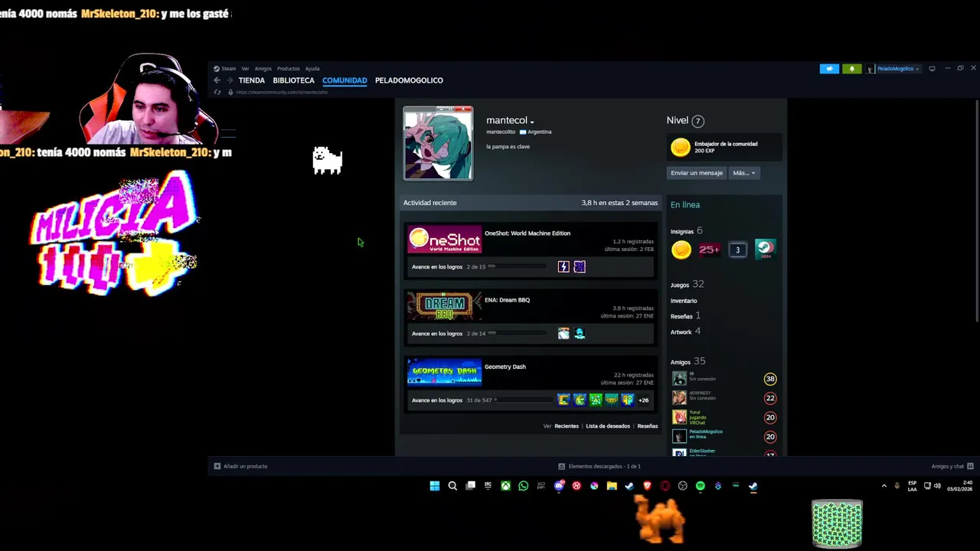
Task: Open the Ver menu
Action: point(245,69)
